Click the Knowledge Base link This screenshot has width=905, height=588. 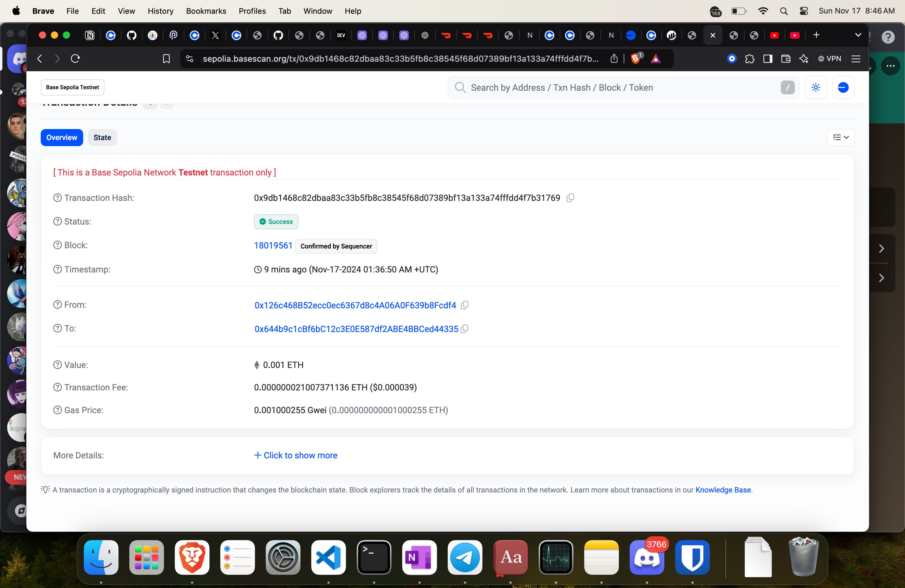[723, 490]
